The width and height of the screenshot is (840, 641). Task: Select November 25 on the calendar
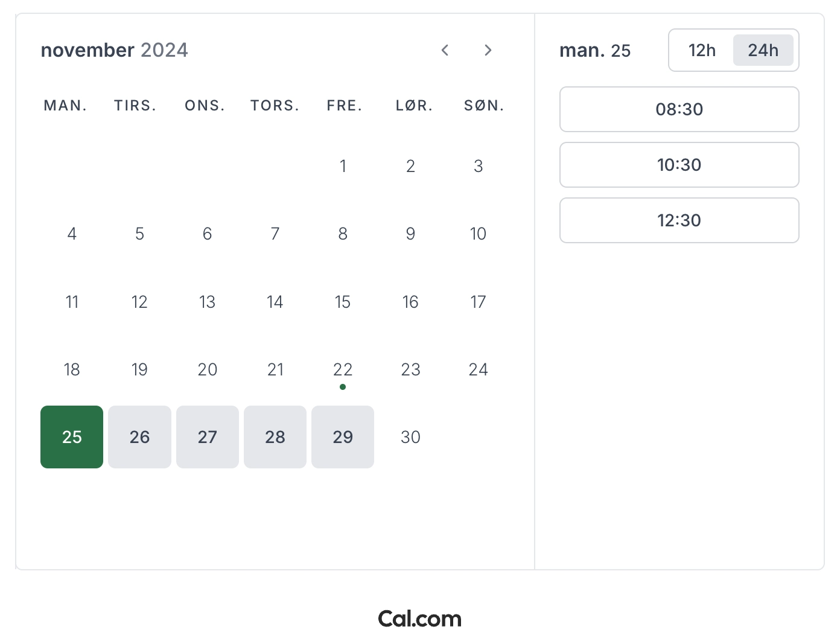click(72, 437)
